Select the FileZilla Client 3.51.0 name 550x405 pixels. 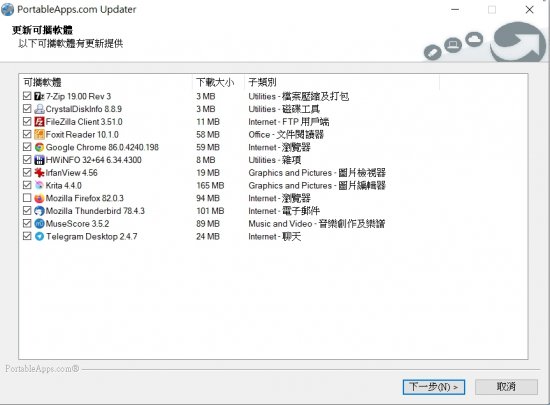click(x=84, y=122)
